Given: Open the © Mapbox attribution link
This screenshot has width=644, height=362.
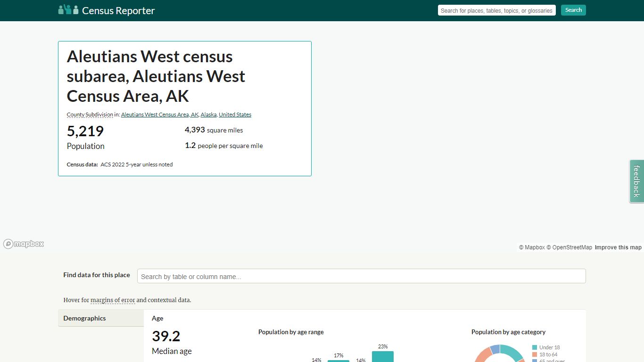Looking at the screenshot, I should (x=532, y=247).
